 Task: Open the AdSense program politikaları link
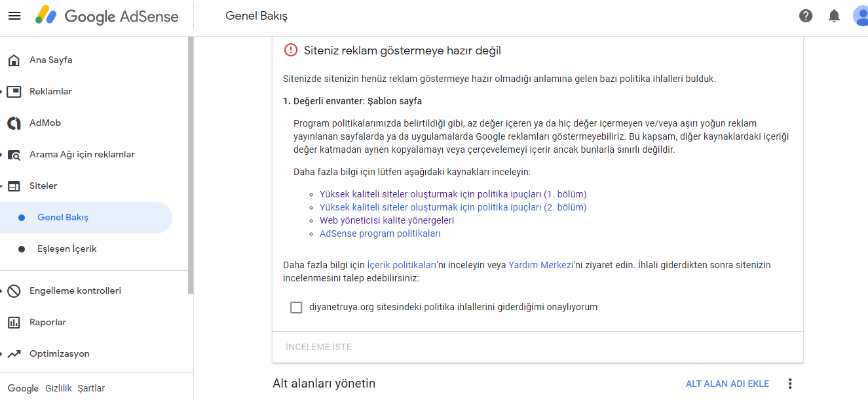click(x=380, y=233)
